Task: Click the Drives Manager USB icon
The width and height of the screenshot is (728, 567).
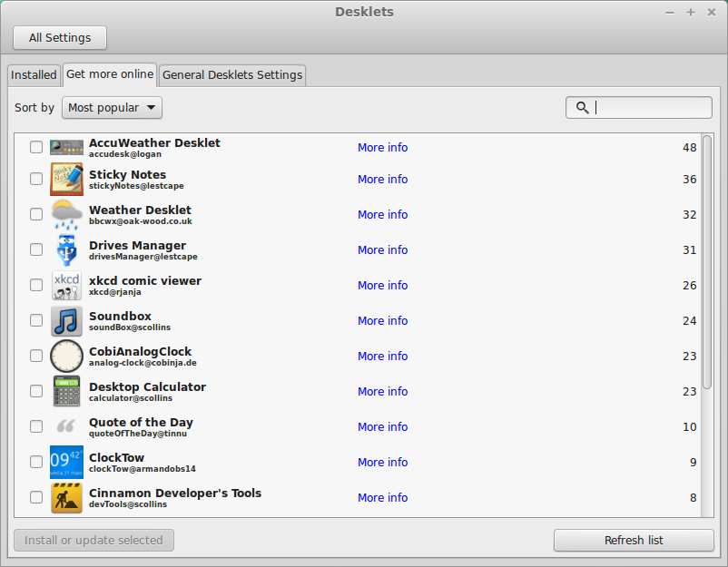Action: point(66,249)
